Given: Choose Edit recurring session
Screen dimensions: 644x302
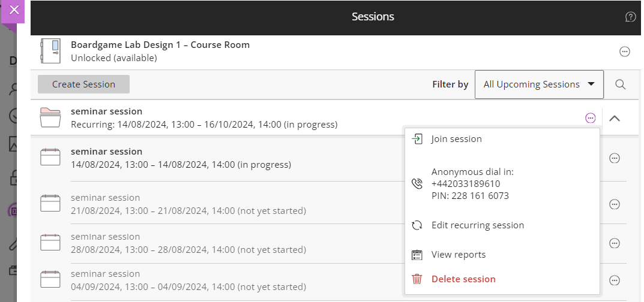Looking at the screenshot, I should [477, 225].
